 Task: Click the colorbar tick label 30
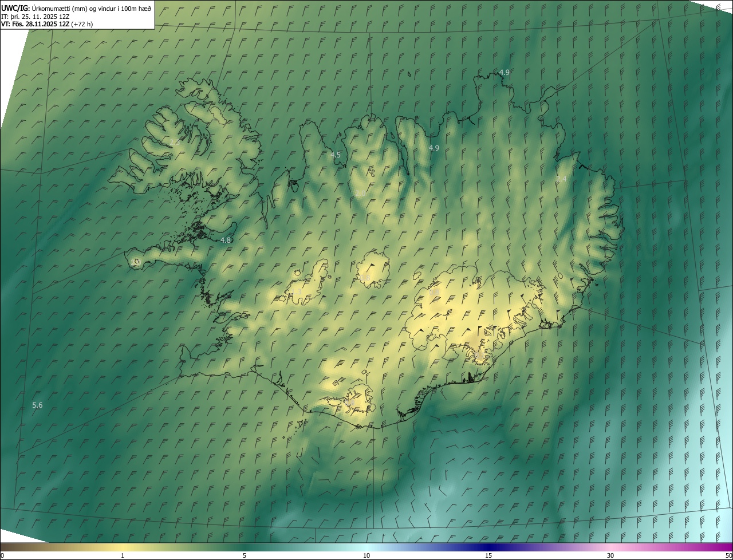tap(610, 556)
